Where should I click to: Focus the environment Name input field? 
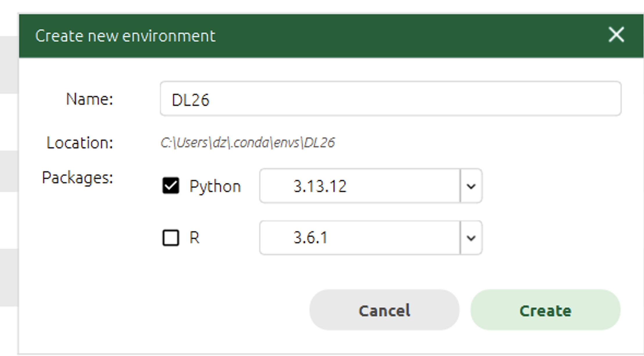click(391, 99)
